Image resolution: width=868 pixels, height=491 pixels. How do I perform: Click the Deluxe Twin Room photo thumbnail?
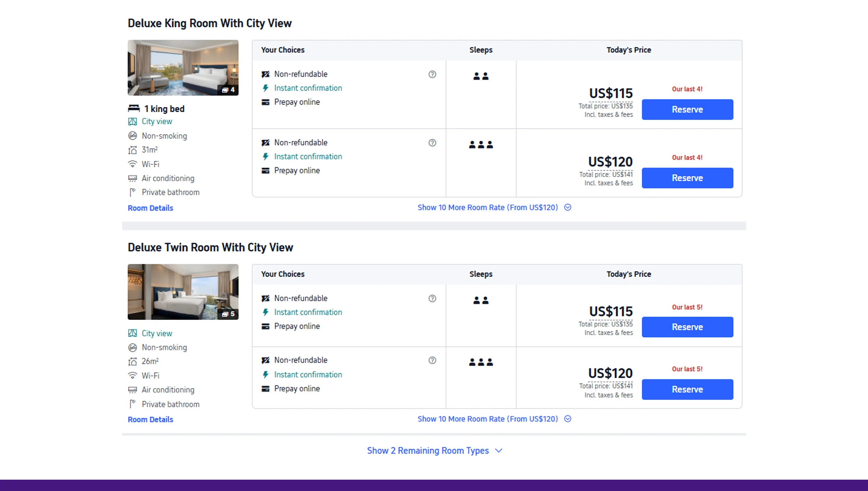pyautogui.click(x=183, y=292)
